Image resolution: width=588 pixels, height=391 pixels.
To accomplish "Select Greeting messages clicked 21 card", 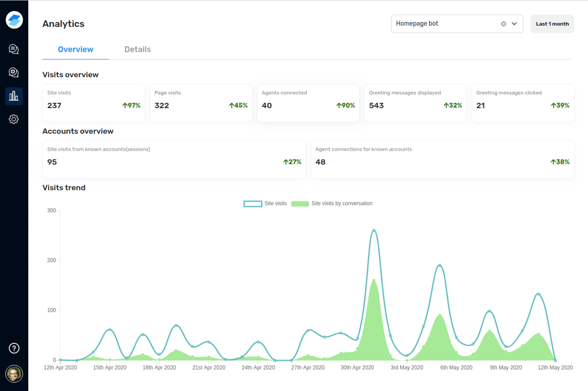I will [523, 103].
